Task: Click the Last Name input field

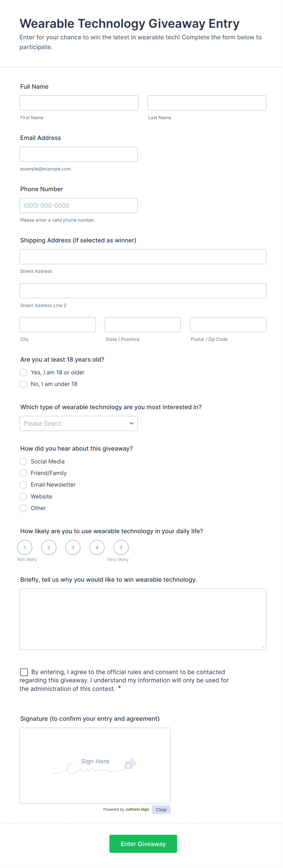Action: click(207, 103)
